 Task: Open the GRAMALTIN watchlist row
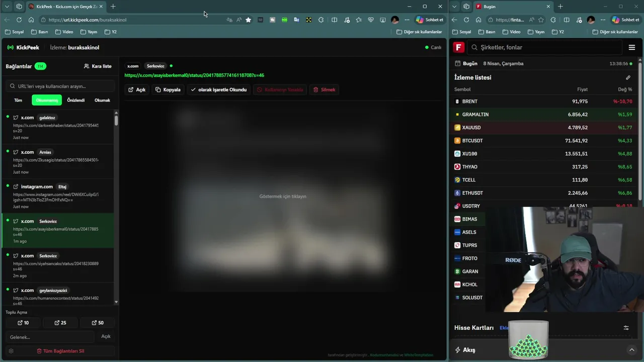click(x=543, y=114)
